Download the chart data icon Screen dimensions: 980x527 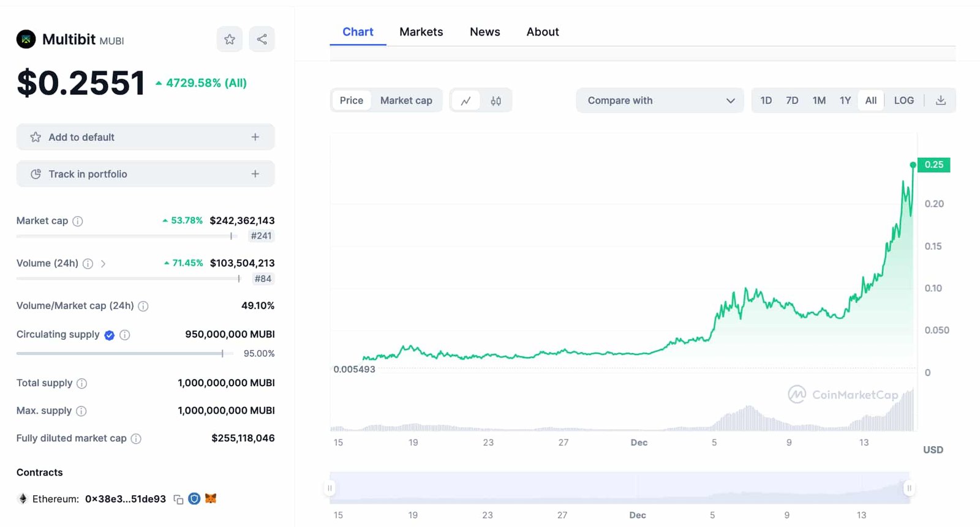(x=941, y=100)
